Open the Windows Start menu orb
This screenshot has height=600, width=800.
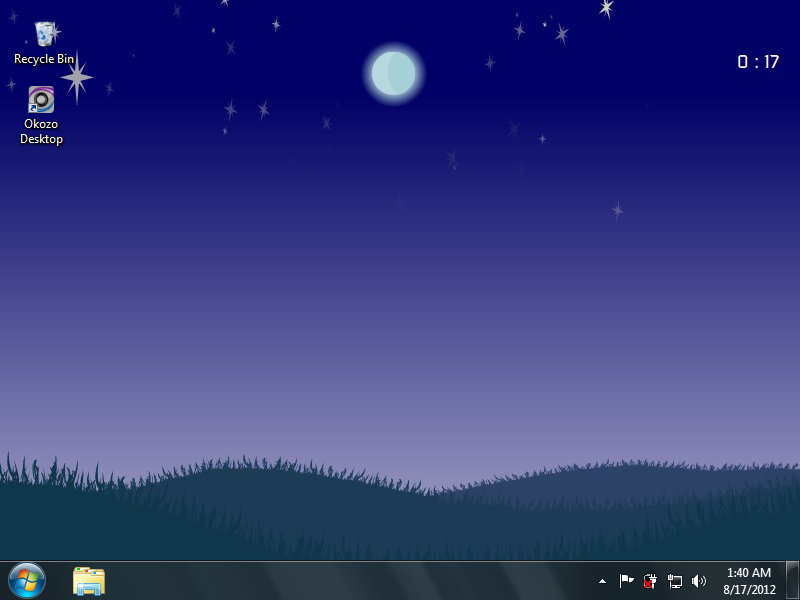coord(27,581)
